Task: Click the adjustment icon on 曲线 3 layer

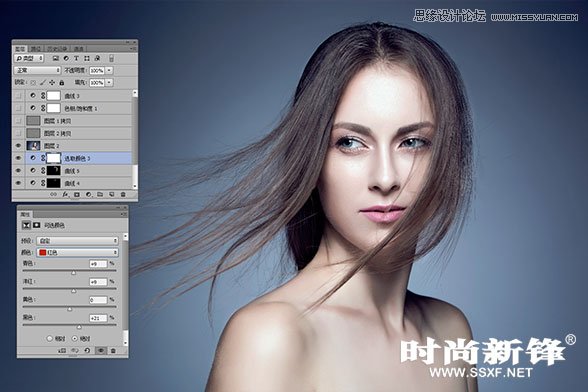Action: 33,96
